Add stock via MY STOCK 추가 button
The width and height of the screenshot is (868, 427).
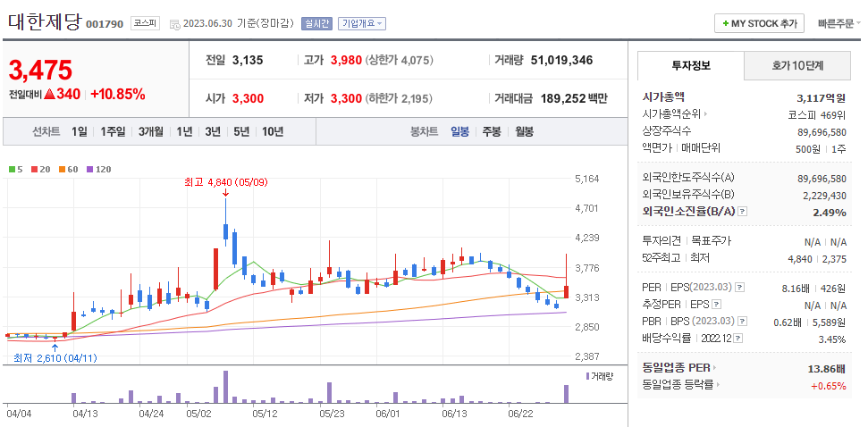click(x=760, y=23)
